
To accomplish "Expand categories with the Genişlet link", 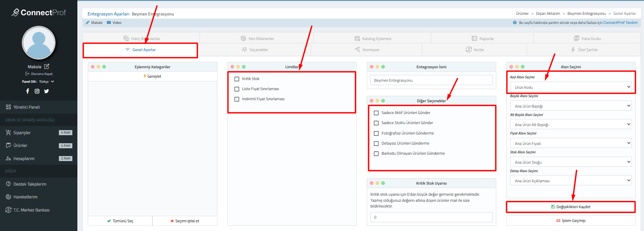I will point(152,76).
